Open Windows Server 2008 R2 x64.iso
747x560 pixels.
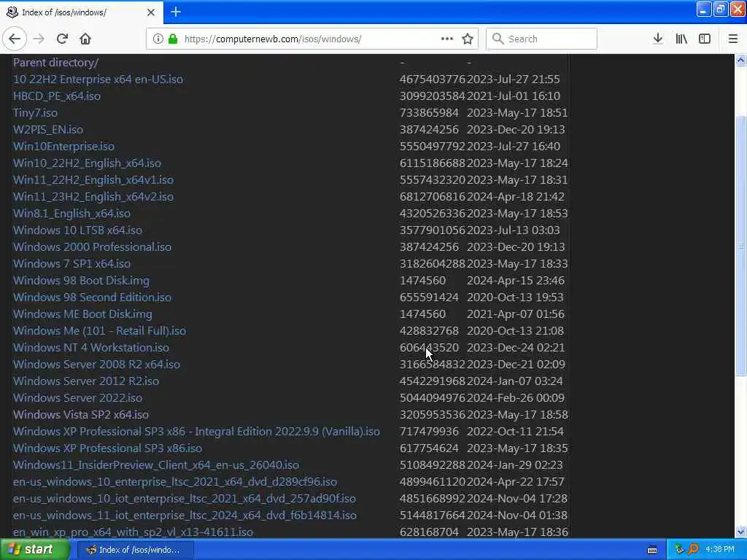[96, 365]
